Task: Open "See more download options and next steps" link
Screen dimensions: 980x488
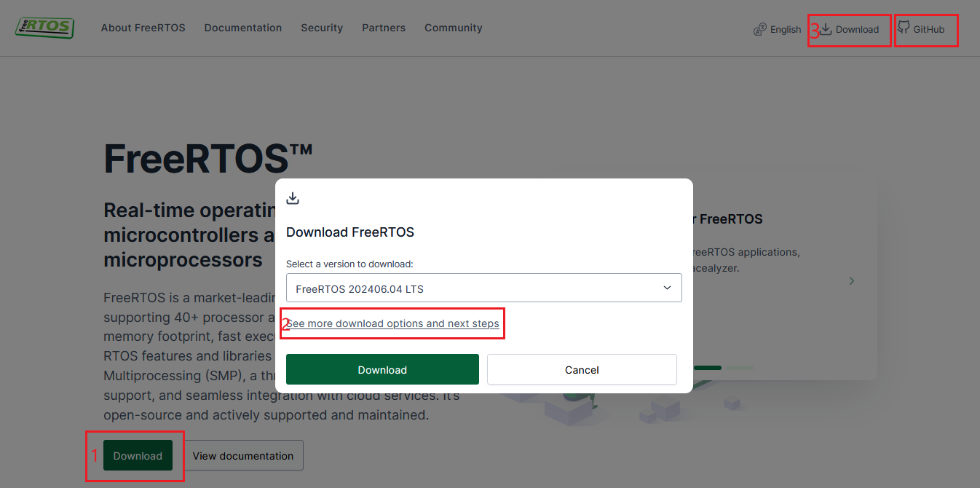Action: tap(392, 323)
